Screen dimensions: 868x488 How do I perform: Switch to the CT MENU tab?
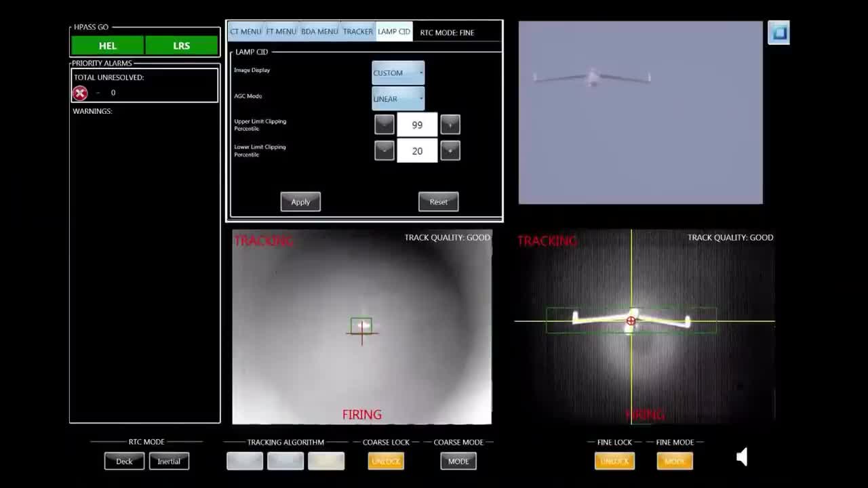tap(245, 32)
